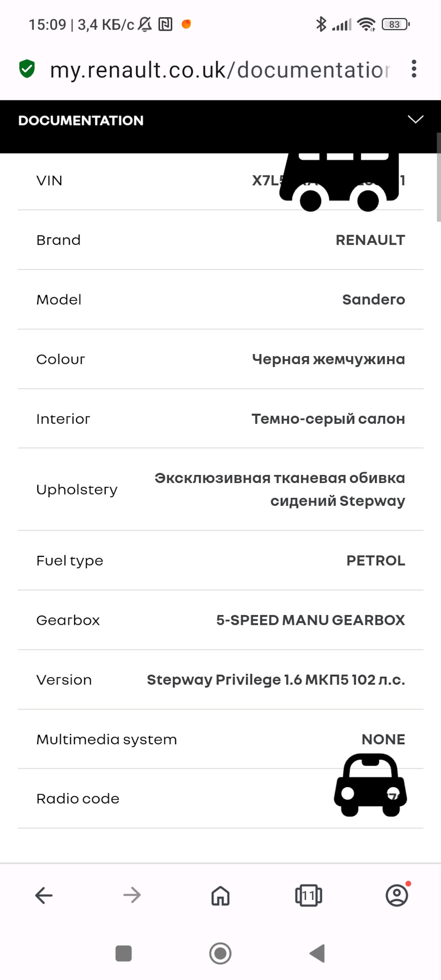Tap the black taxi car icon
441x980 pixels.
(371, 785)
